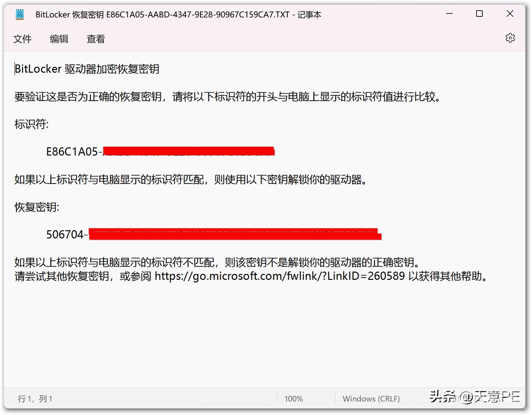Click the 506704 recovery key digits
Image resolution: width=532 pixels, height=415 pixels.
click(65, 235)
